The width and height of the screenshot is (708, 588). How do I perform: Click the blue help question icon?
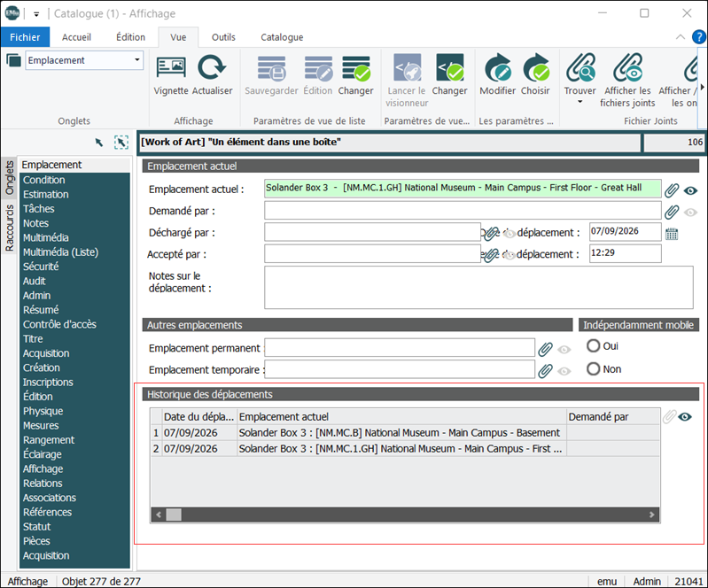(x=699, y=37)
